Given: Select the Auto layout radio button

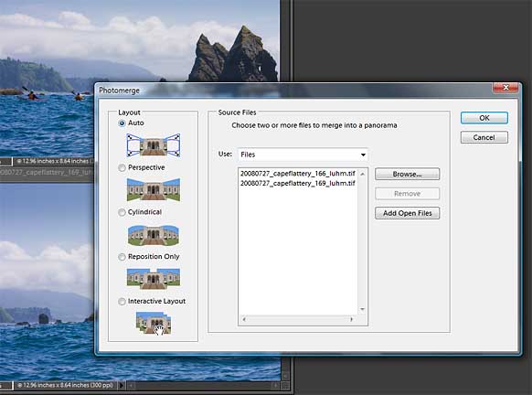Looking at the screenshot, I should coord(122,123).
